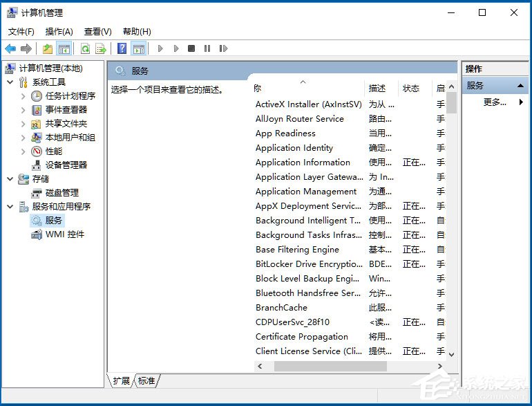Select Application Information service

(x=303, y=163)
